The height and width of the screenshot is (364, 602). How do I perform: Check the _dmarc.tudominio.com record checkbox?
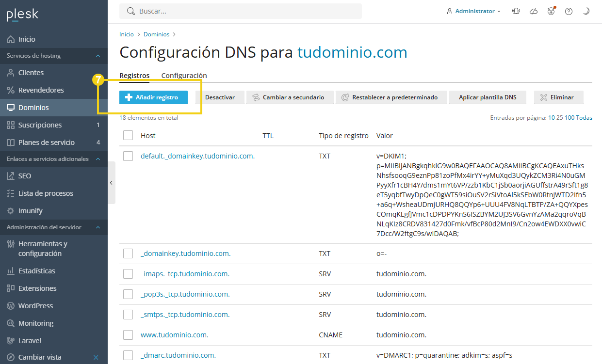click(x=128, y=355)
